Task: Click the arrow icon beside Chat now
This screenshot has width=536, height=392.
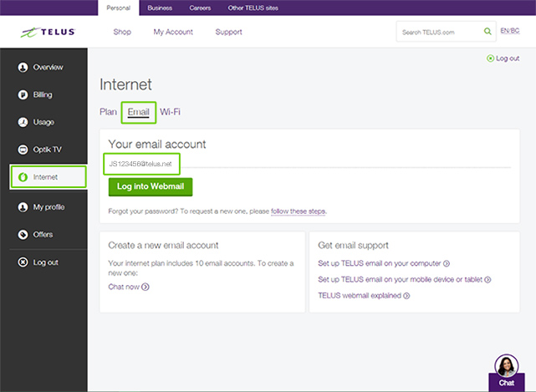Action: [x=145, y=287]
